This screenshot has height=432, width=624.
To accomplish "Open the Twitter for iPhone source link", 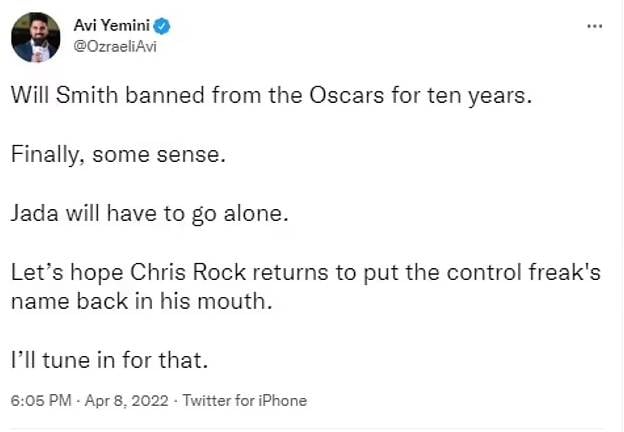I will (242, 401).
